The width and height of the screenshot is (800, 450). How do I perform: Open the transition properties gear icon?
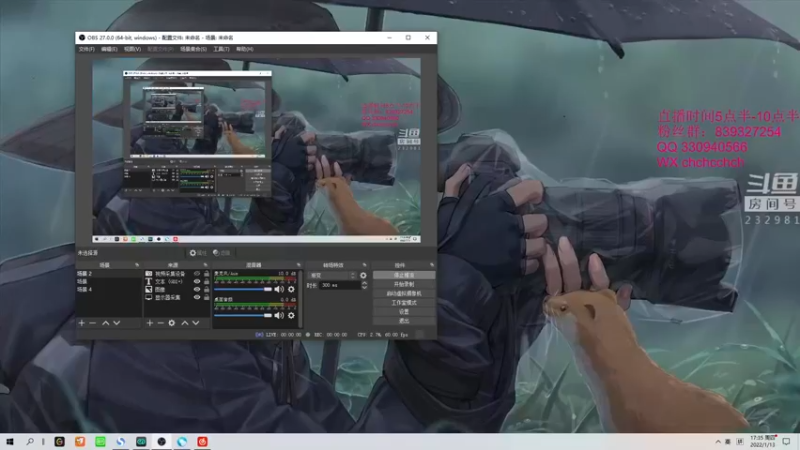363,276
